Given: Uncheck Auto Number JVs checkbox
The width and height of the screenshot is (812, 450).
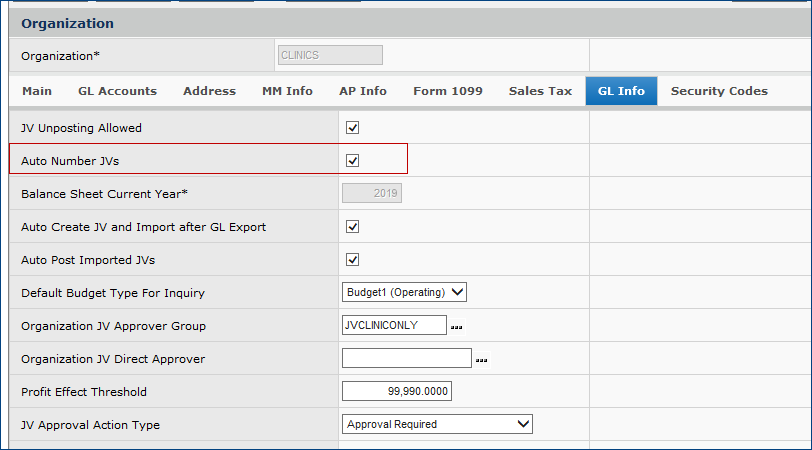Looking at the screenshot, I should pos(352,160).
